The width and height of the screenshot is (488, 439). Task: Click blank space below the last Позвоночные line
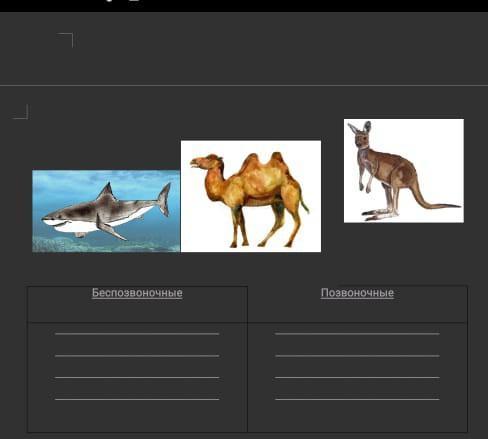[x=357, y=417]
